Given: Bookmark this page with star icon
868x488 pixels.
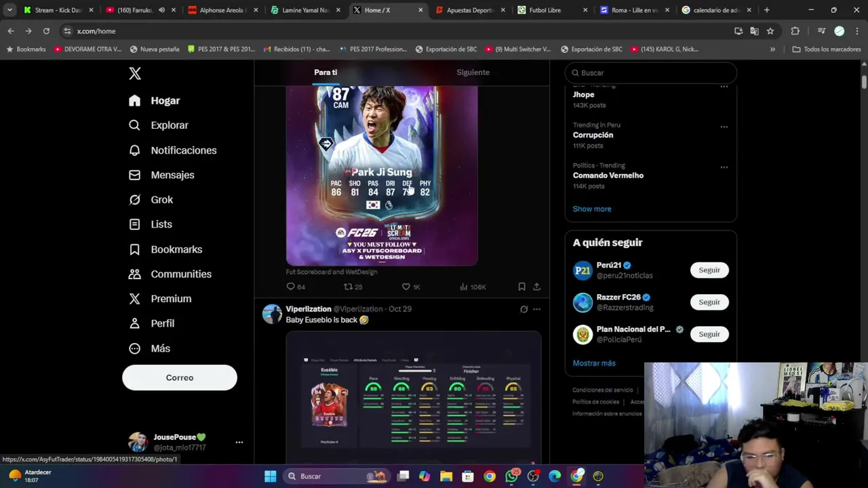Looking at the screenshot, I should tap(770, 31).
